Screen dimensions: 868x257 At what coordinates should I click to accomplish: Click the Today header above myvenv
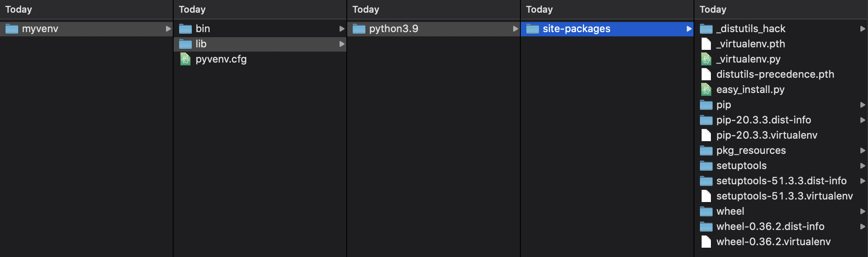[x=19, y=9]
